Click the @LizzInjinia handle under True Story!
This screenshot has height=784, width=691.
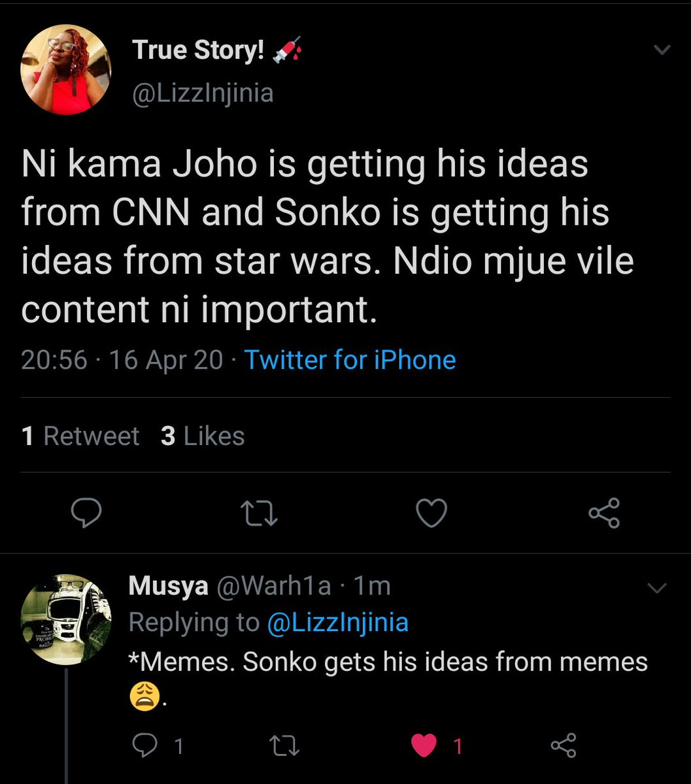tap(203, 93)
